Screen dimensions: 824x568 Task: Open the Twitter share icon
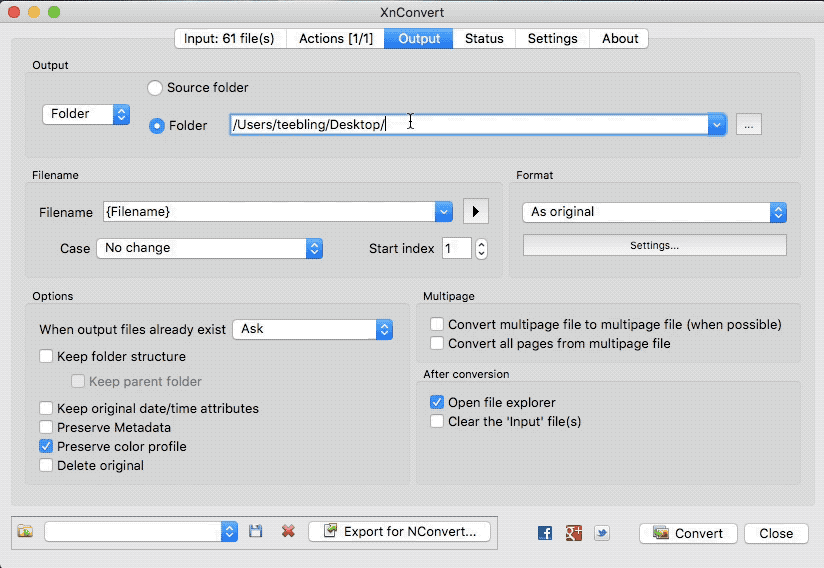click(602, 533)
